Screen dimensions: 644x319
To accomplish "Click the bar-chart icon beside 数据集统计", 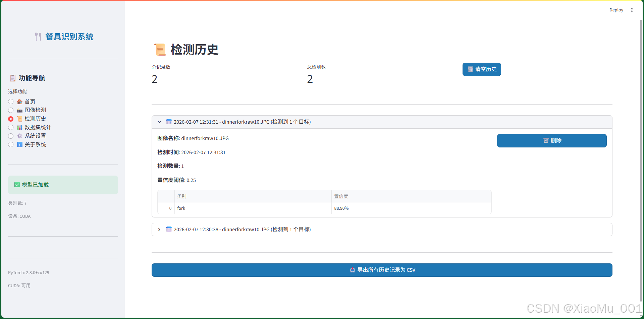I will pos(19,127).
